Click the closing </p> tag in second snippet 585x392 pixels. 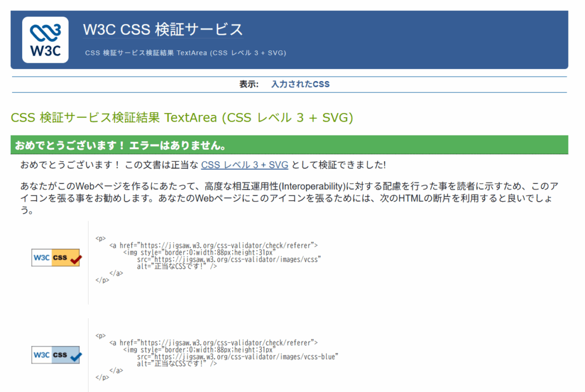point(102,377)
